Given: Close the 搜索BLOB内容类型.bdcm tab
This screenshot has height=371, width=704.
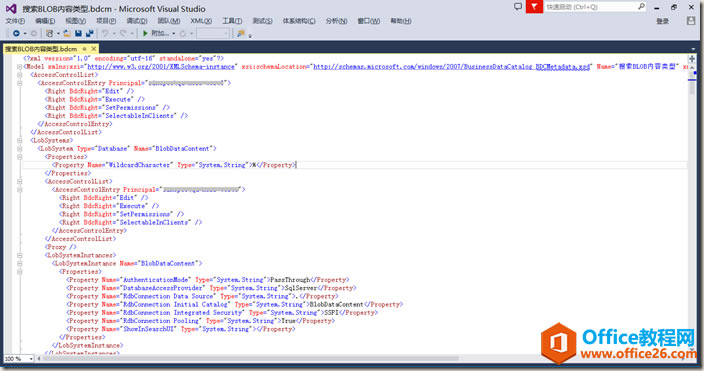Looking at the screenshot, I should tap(93, 49).
